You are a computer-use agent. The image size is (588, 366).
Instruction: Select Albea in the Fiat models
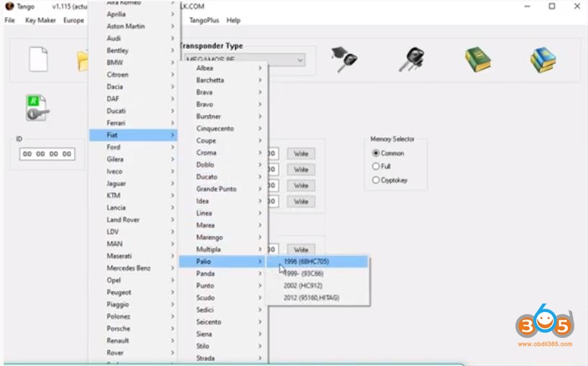[x=223, y=68]
